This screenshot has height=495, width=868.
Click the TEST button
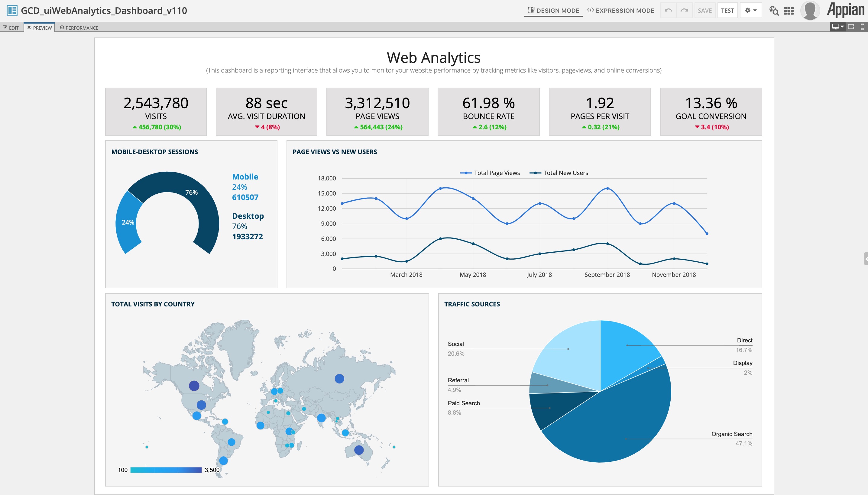(x=727, y=10)
